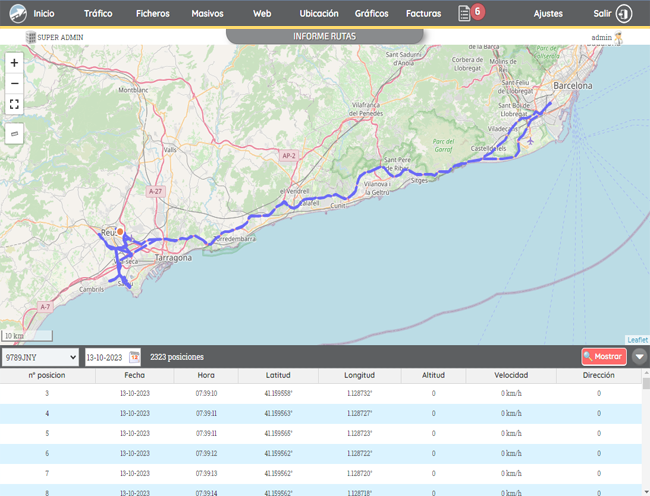This screenshot has width=650, height=496.
Task: Click the 2323 posiciones count label
Action: (177, 357)
